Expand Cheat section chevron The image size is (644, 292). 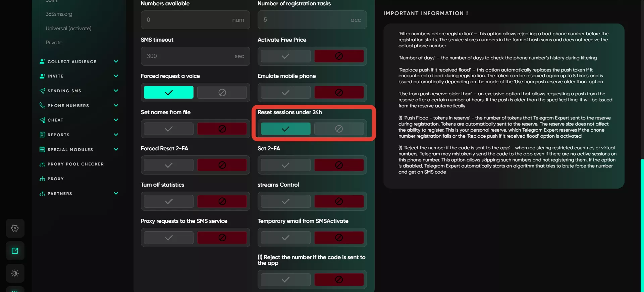pyautogui.click(x=116, y=120)
